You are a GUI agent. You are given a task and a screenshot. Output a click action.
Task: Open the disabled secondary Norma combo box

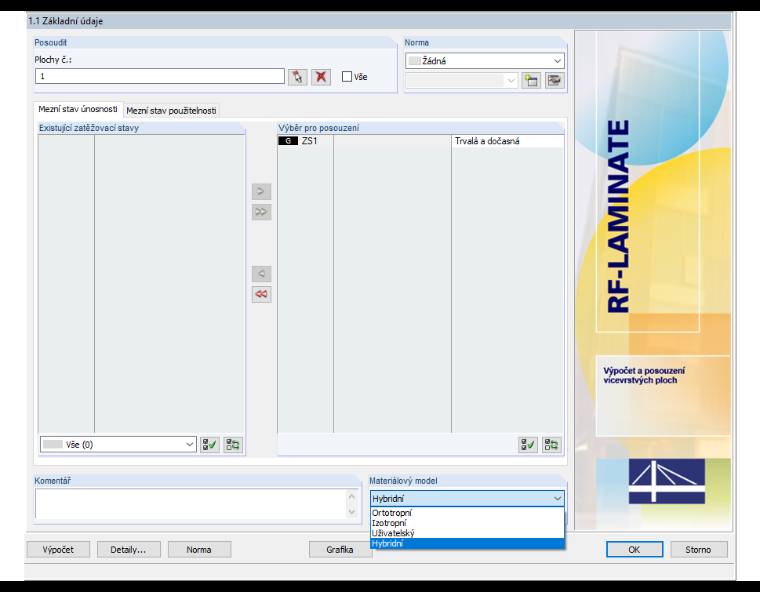tap(461, 80)
